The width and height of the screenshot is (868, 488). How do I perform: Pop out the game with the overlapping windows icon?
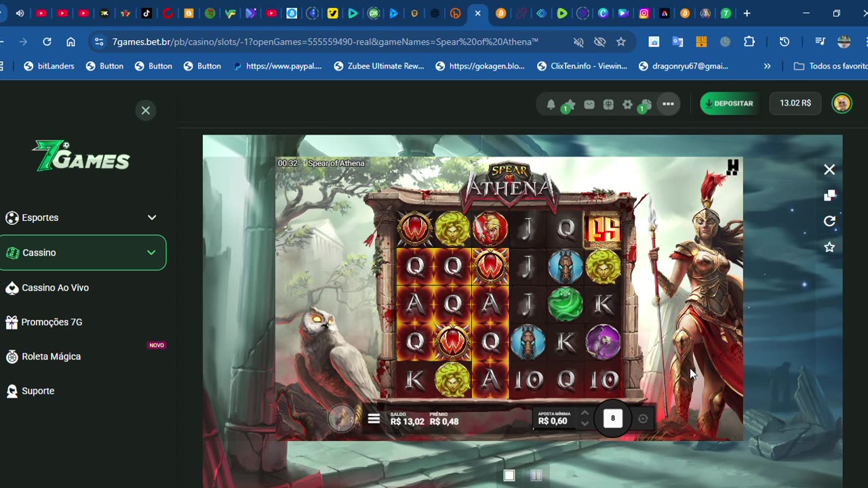pyautogui.click(x=829, y=195)
